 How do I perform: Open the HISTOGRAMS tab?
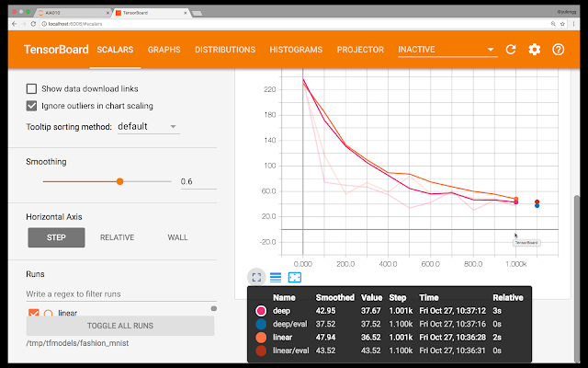coord(296,50)
